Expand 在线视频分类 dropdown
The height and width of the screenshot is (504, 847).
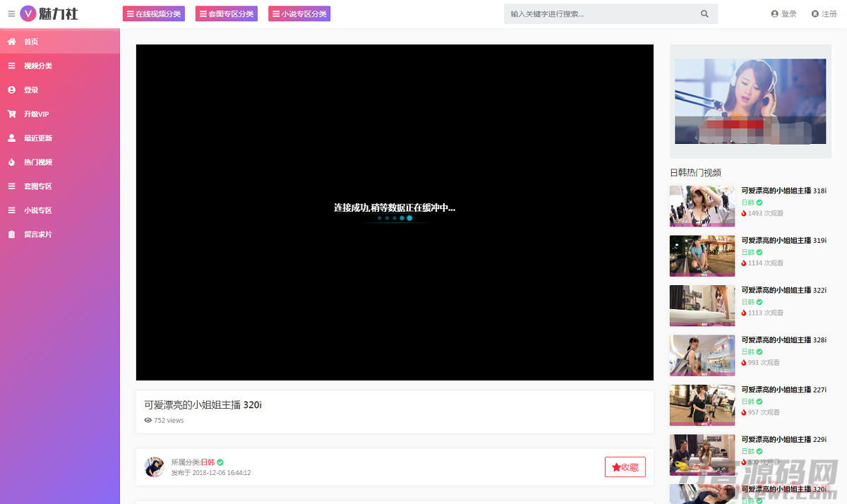[x=154, y=14]
